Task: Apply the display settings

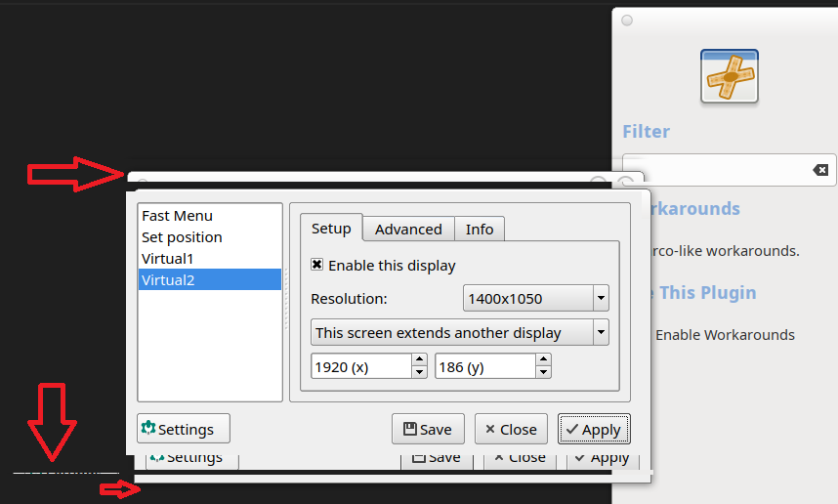Action: point(594,429)
